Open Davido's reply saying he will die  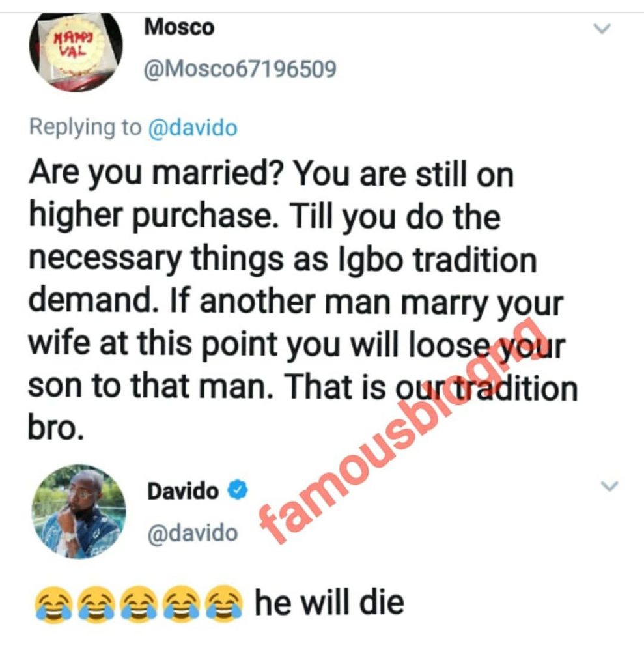pyautogui.click(x=219, y=603)
